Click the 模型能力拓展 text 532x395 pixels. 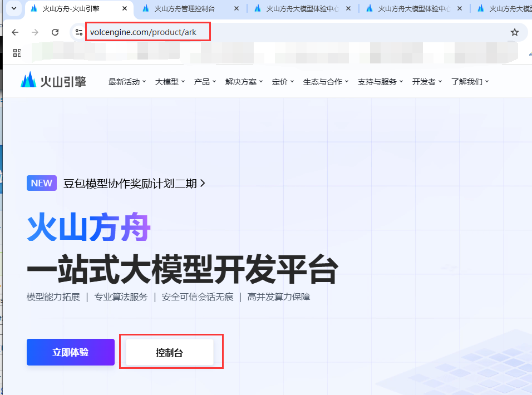53,297
